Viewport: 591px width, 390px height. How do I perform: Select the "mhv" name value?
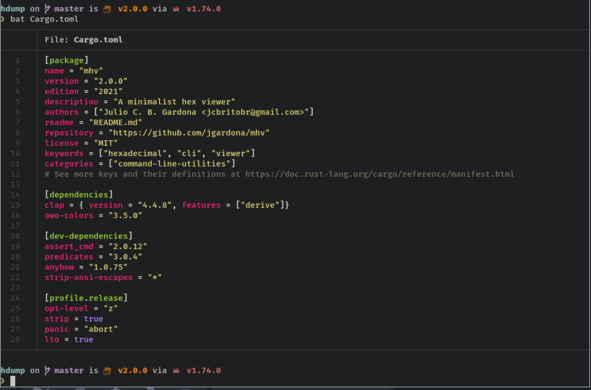click(91, 70)
